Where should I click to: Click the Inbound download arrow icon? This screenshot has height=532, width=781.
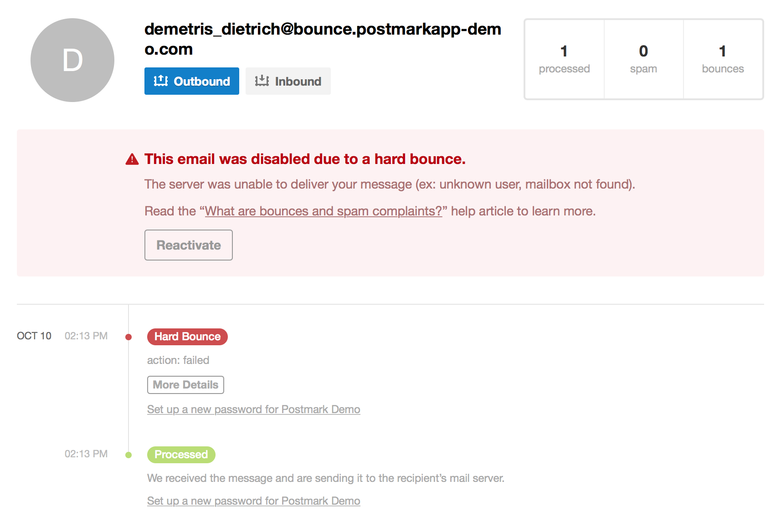pos(262,81)
